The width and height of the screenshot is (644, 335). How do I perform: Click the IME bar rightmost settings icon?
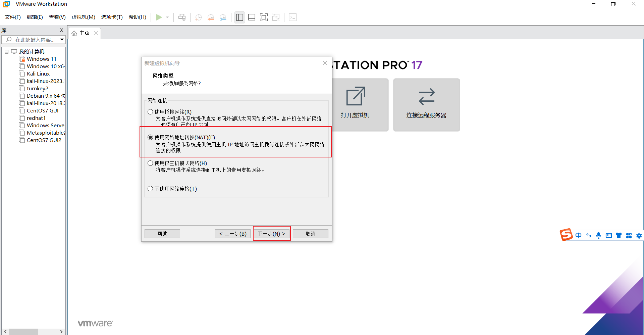tap(639, 235)
